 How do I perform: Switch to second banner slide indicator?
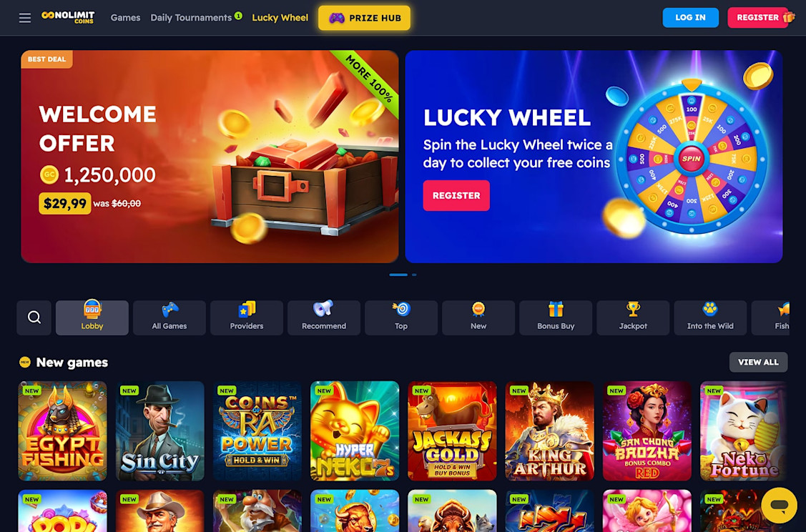(x=414, y=275)
